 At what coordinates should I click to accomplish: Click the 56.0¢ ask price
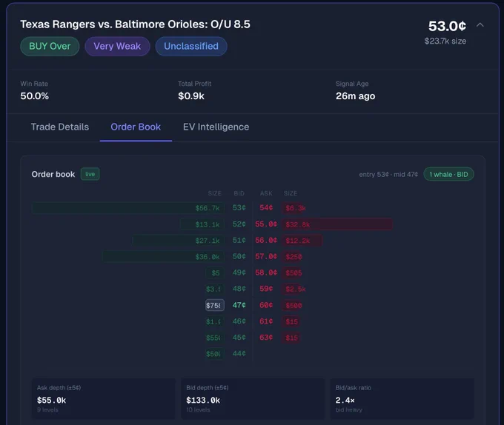pyautogui.click(x=266, y=240)
